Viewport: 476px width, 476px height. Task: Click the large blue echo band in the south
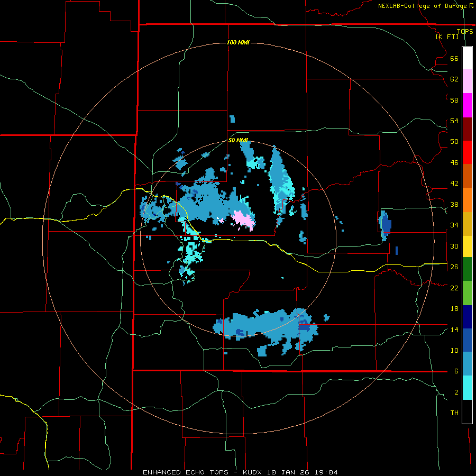pyautogui.click(x=266, y=329)
